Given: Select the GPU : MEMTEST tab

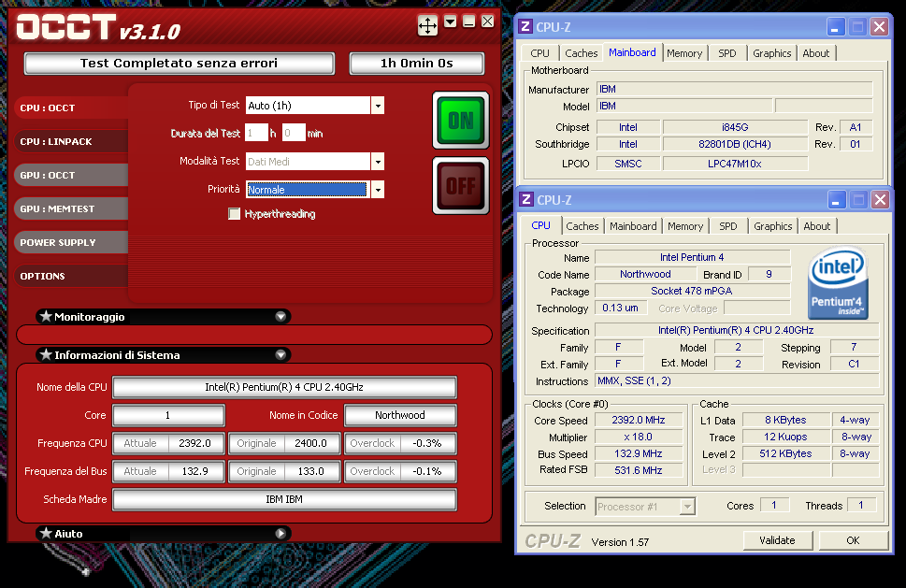Looking at the screenshot, I should tap(72, 208).
